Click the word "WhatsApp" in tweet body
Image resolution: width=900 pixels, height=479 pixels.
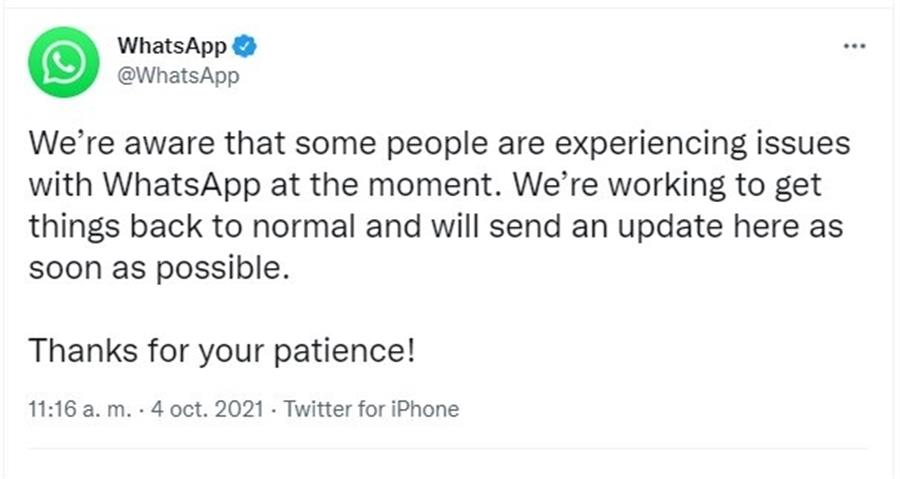pyautogui.click(x=182, y=185)
